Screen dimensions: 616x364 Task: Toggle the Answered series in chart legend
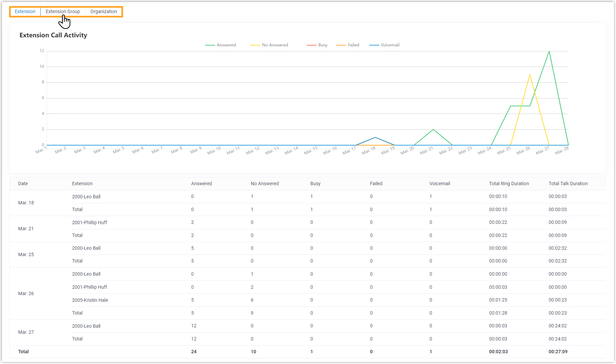[221, 45]
